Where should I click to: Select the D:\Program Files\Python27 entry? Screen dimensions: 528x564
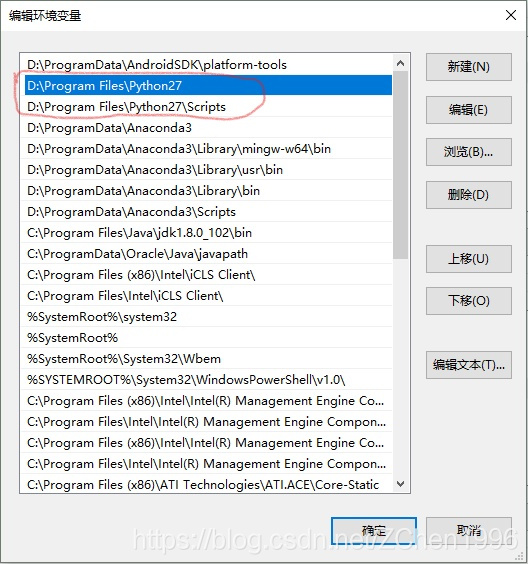point(208,85)
